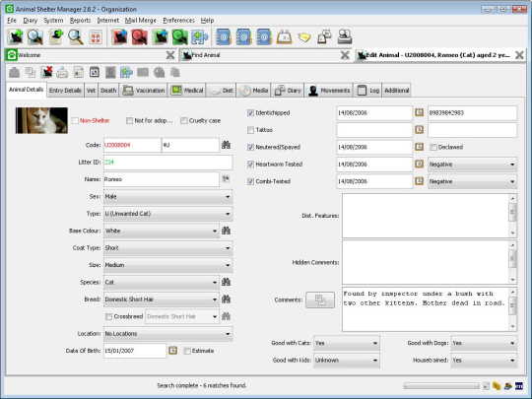
Task: Open the Good with Kids dropdown
Action: click(x=347, y=361)
